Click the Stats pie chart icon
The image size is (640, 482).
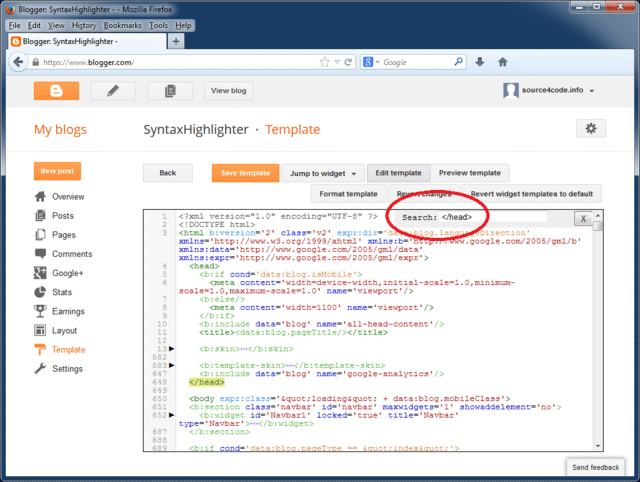click(x=40, y=292)
